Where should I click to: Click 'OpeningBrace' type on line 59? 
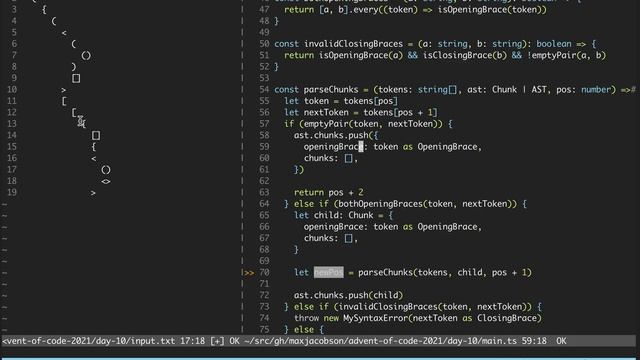[447, 147]
